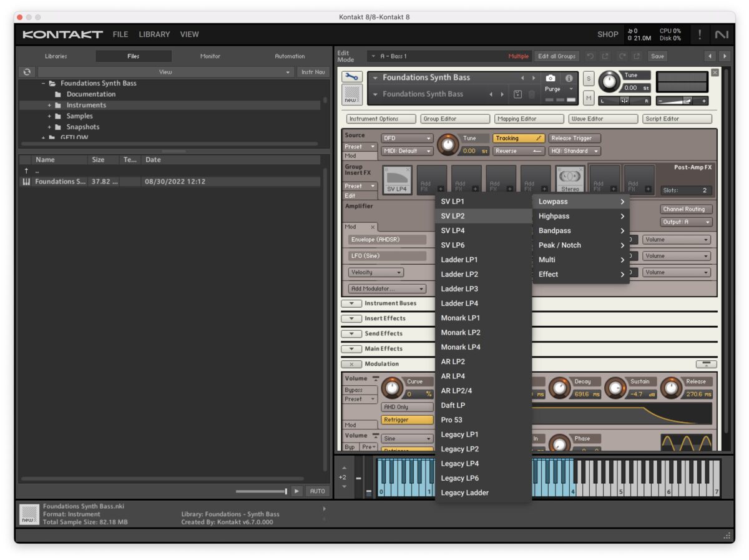Open the Wave Editor
The width and height of the screenshot is (749, 560).
[603, 119]
